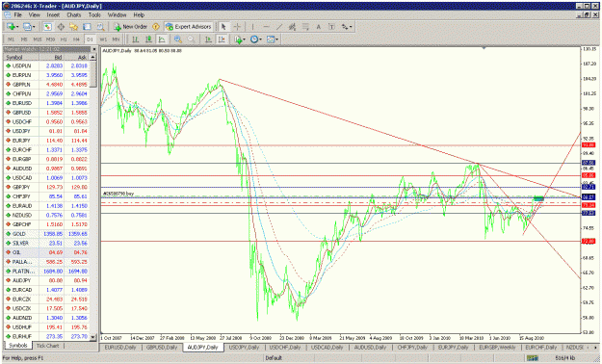602x364 pixels.
Task: Select the Symbols tab in Market Watch
Action: point(18,345)
